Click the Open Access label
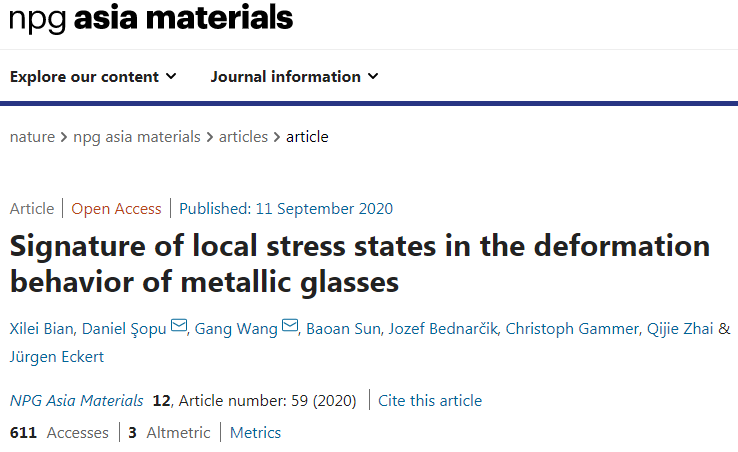The width and height of the screenshot is (738, 452). 116,209
